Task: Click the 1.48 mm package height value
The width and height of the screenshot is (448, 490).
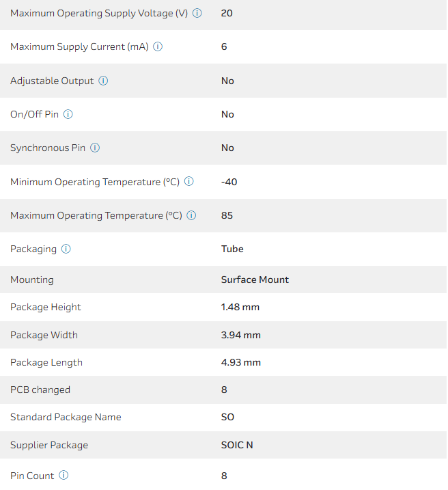Action: tap(240, 307)
